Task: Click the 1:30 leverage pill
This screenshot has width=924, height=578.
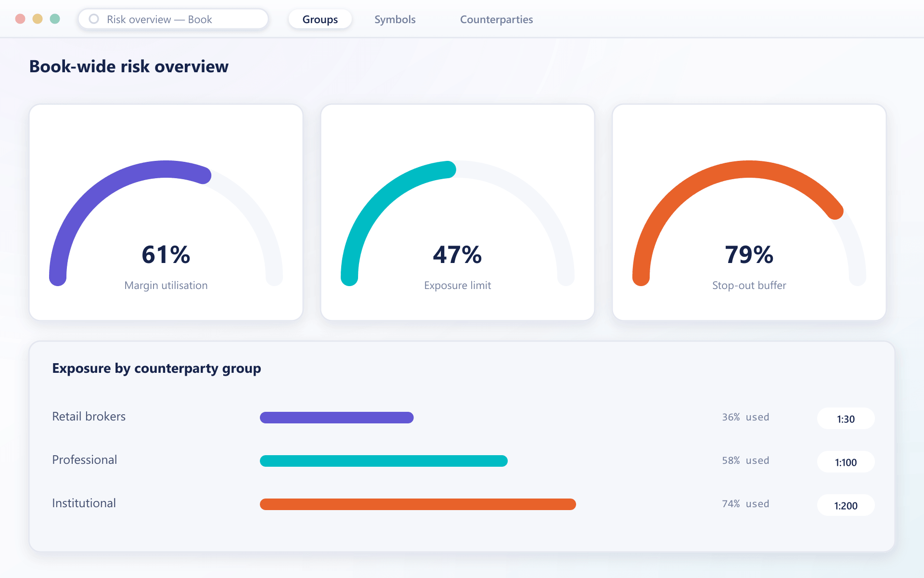Action: click(x=846, y=419)
